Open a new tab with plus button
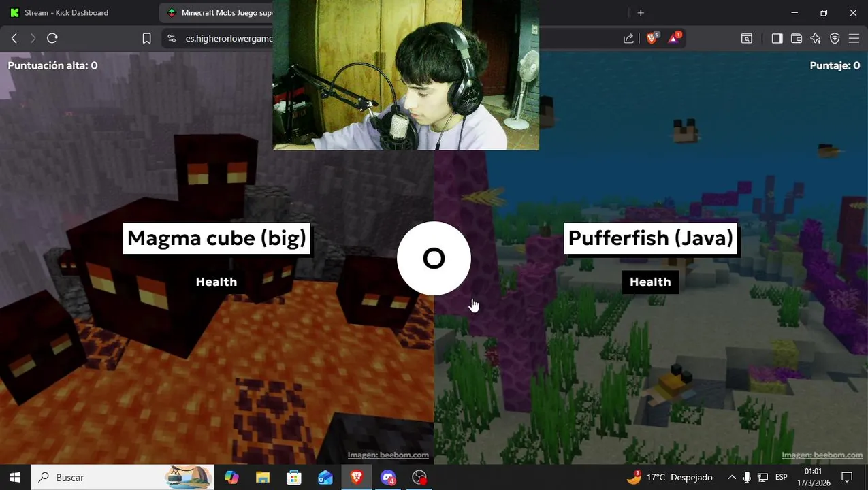This screenshot has height=490, width=868. click(641, 12)
